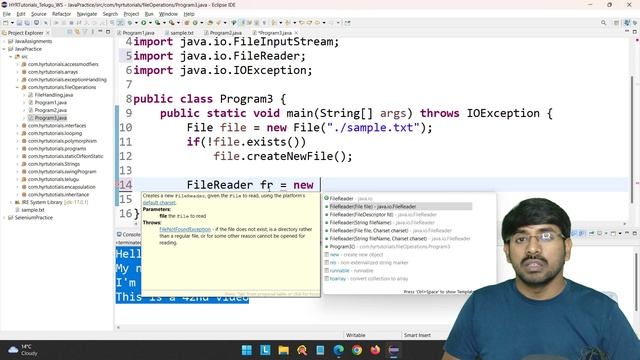The height and width of the screenshot is (360, 640).
Task: Choose FileReader(File file) proposal
Action: [398, 207]
